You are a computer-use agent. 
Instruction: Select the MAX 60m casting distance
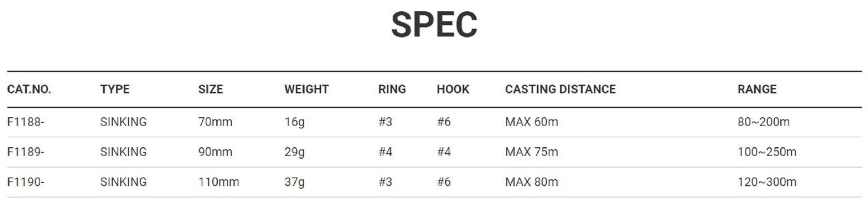click(x=531, y=122)
